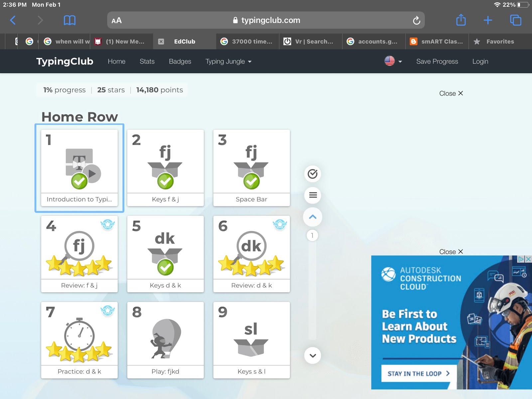
Task: Toggle the badge icon on lesson 6
Action: [280, 225]
